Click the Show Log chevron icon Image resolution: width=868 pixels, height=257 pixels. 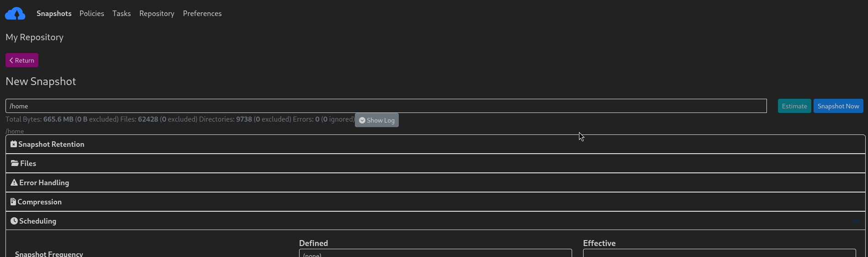[x=362, y=120]
